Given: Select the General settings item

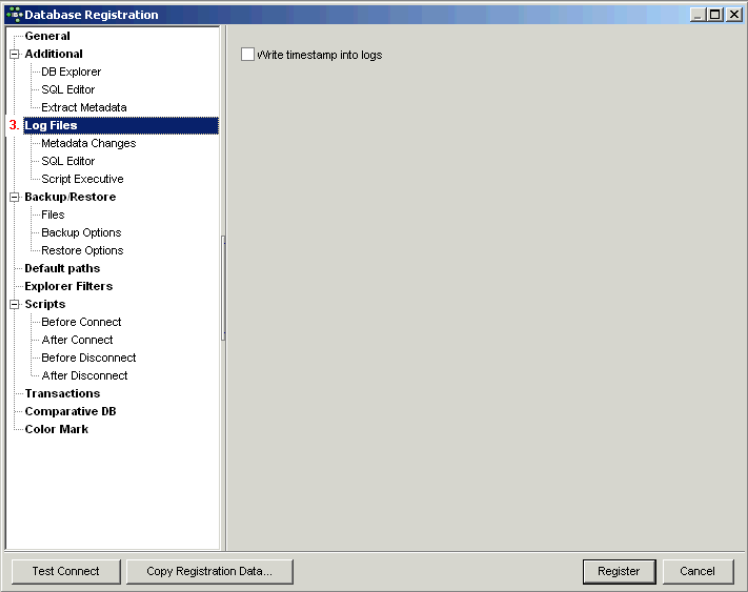Looking at the screenshot, I should point(47,36).
